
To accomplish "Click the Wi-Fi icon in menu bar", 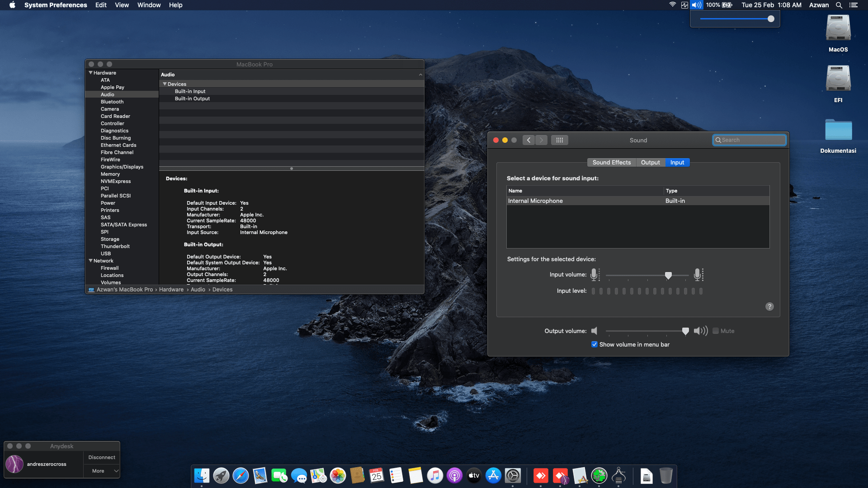I will pyautogui.click(x=673, y=5).
